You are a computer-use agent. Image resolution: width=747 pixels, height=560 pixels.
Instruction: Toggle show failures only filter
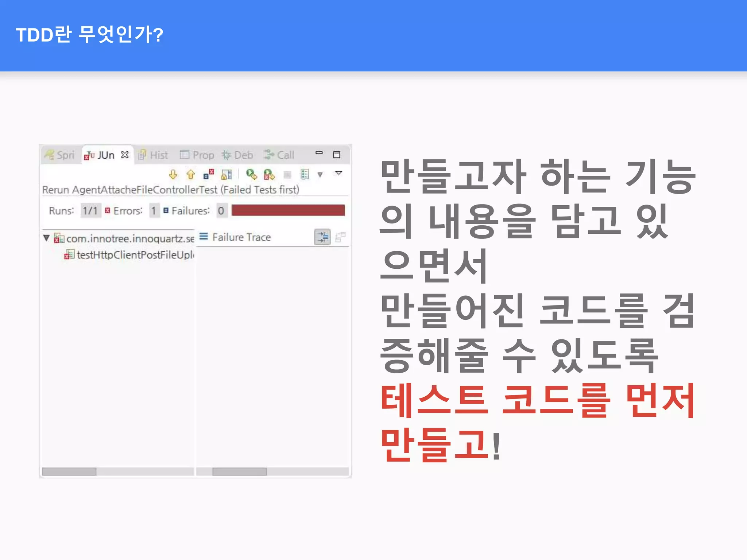click(208, 175)
